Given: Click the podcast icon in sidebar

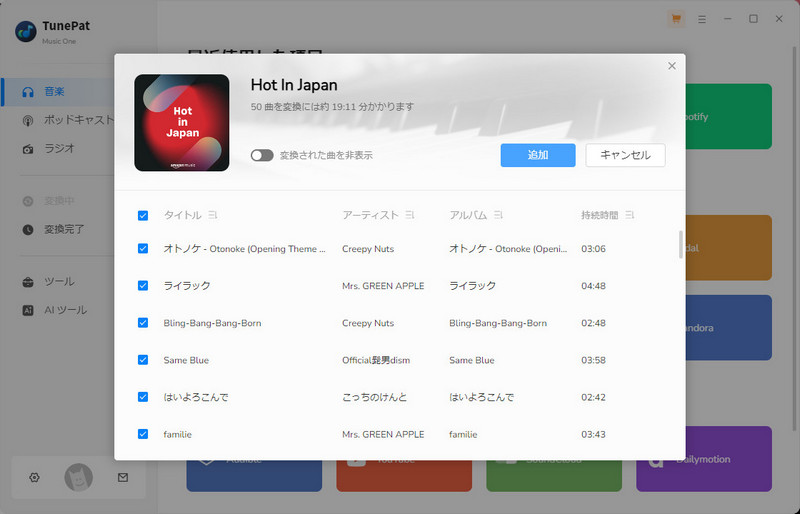Looking at the screenshot, I should [x=28, y=120].
